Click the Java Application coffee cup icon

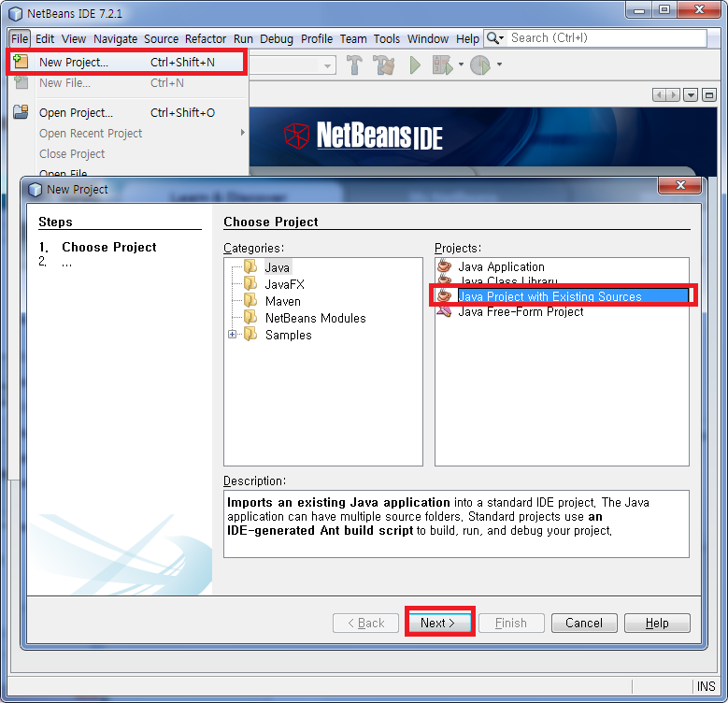pyautogui.click(x=445, y=265)
